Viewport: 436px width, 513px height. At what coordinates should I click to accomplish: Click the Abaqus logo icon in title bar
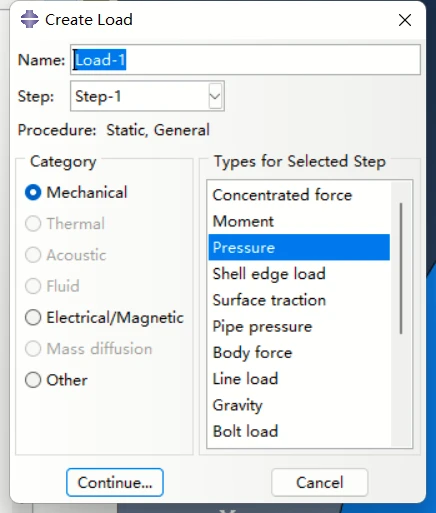click(x=29, y=19)
